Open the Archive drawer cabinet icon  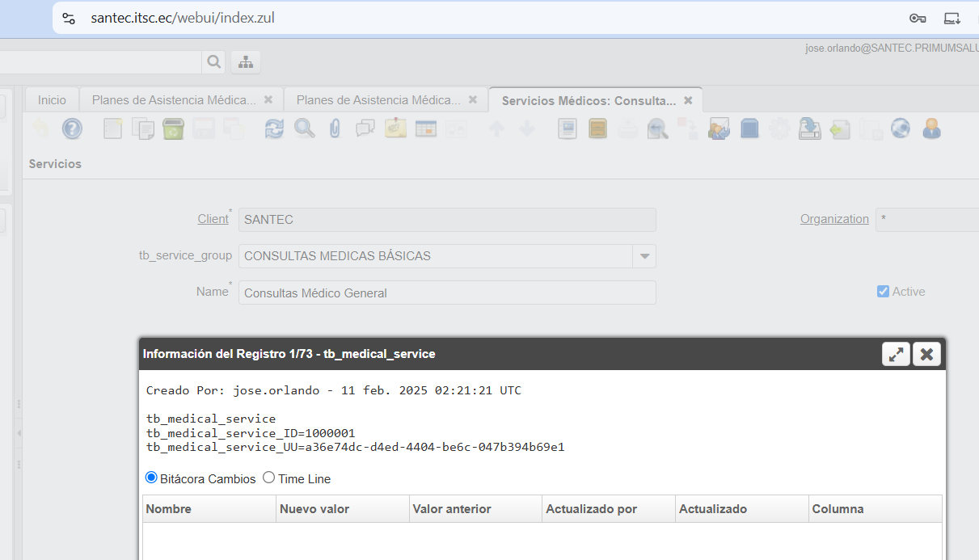597,128
